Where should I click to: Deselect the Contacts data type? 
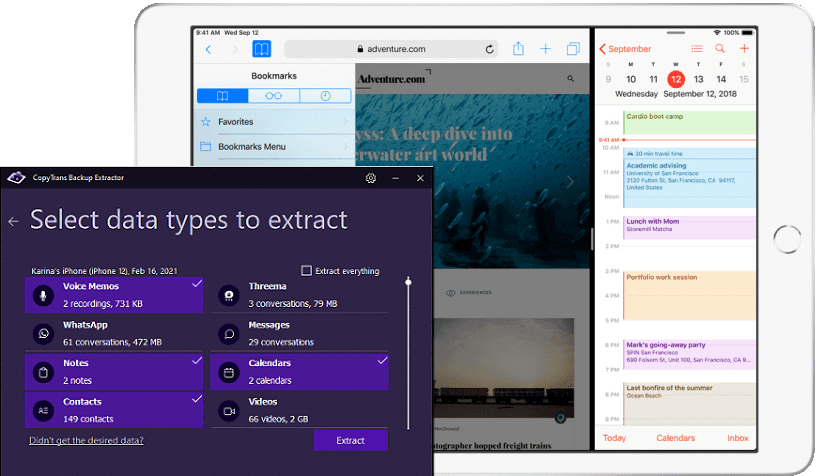pyautogui.click(x=114, y=410)
